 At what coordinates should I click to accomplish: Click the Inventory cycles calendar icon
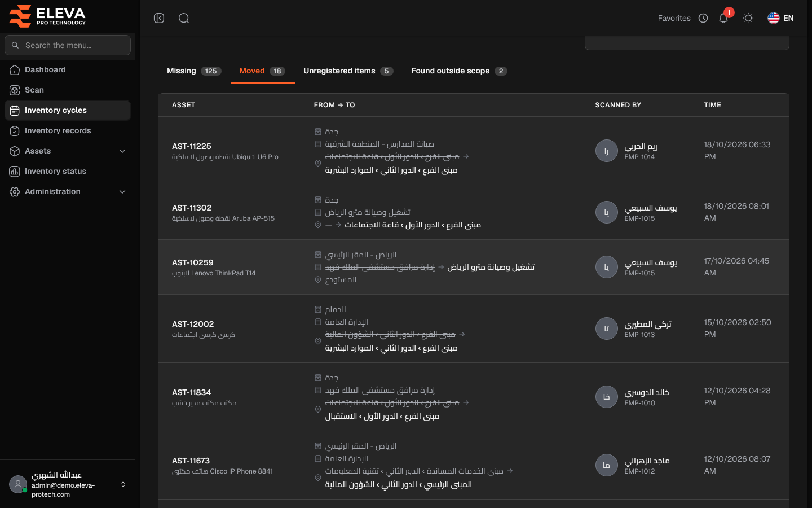[15, 110]
